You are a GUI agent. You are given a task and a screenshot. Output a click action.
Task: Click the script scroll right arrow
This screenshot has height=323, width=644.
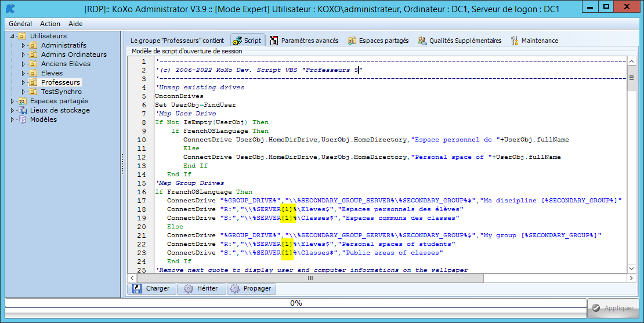point(631,278)
